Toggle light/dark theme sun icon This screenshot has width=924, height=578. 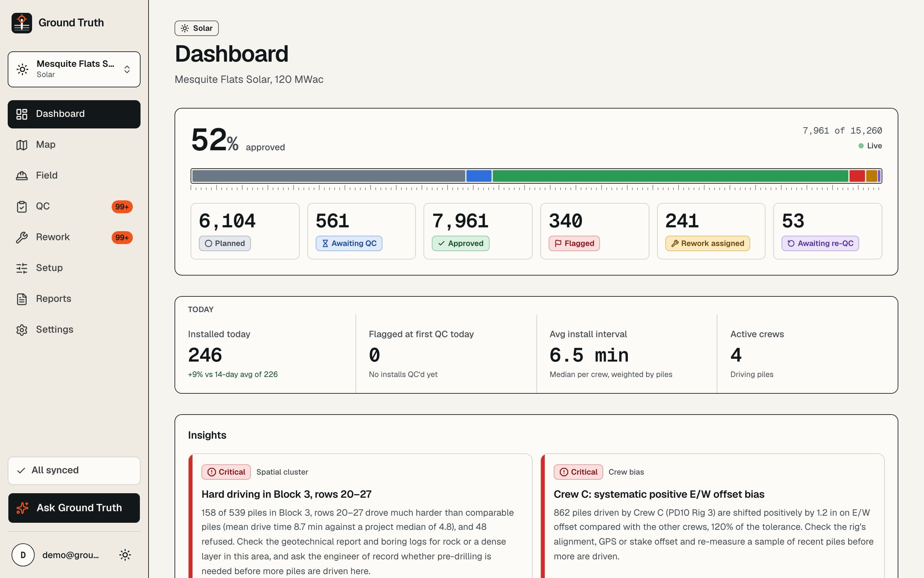click(x=125, y=555)
